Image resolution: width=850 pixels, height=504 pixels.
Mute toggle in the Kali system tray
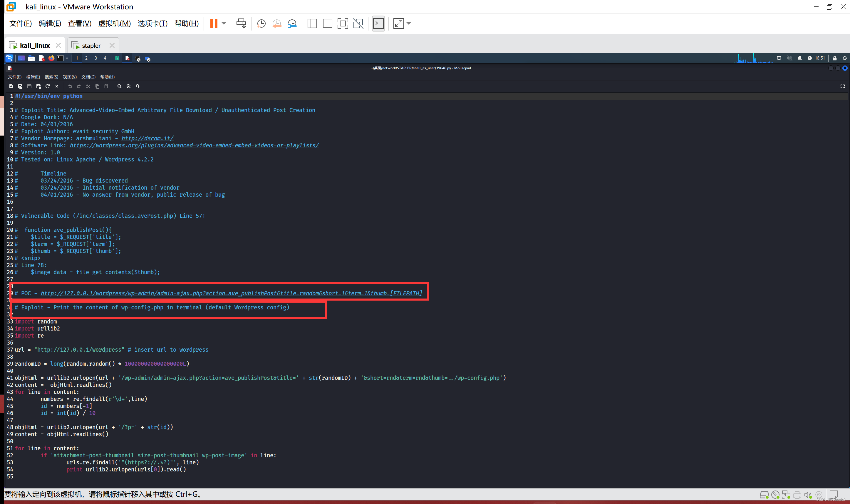click(789, 58)
